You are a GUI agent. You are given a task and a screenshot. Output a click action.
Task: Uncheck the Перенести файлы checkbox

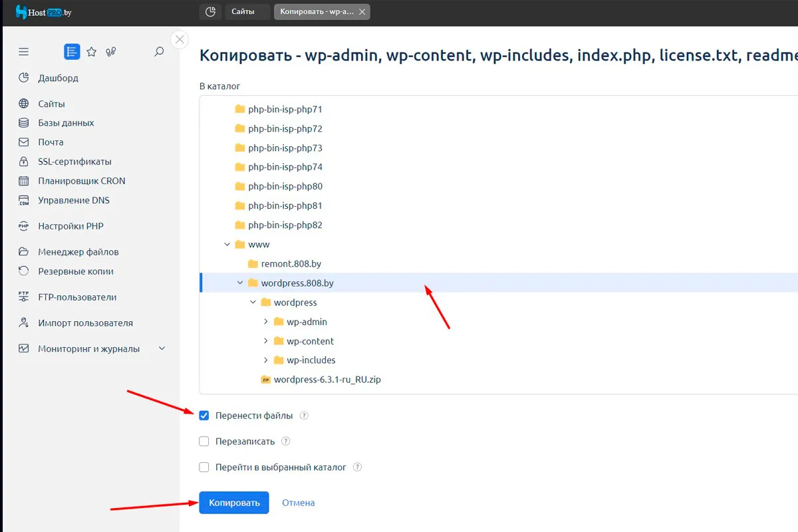pos(204,416)
